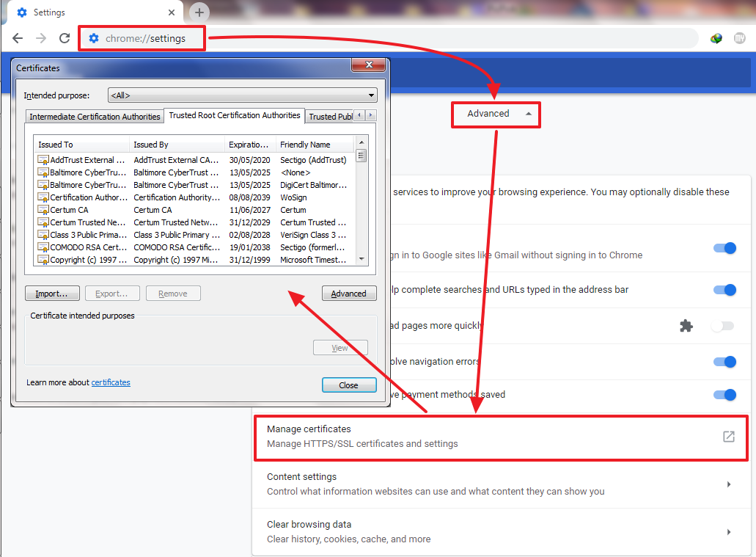Viewport: 756px width, 557px height.
Task: Open the Trusted Publishers tab
Action: point(330,117)
